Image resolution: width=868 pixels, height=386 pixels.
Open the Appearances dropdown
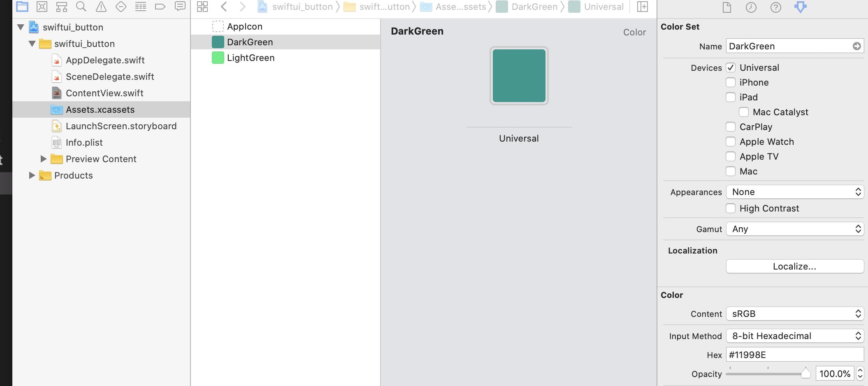(795, 192)
